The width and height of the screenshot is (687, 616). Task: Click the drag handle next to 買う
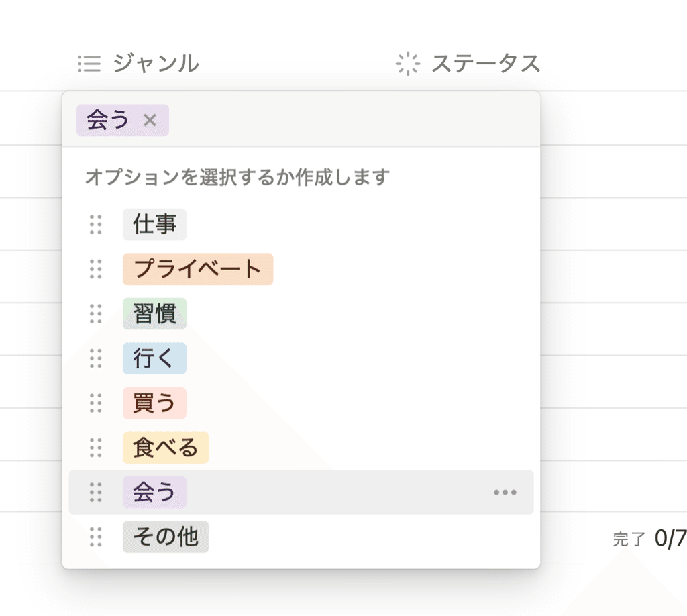pyautogui.click(x=95, y=403)
